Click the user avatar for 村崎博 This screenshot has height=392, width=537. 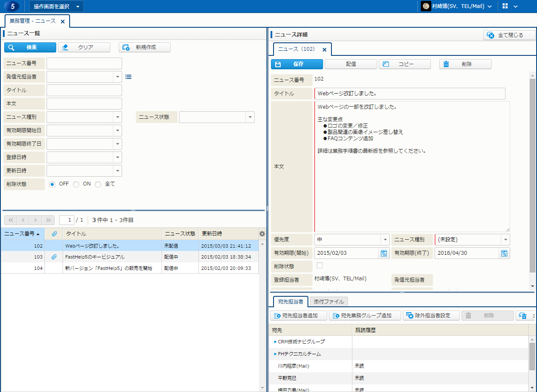(426, 6)
